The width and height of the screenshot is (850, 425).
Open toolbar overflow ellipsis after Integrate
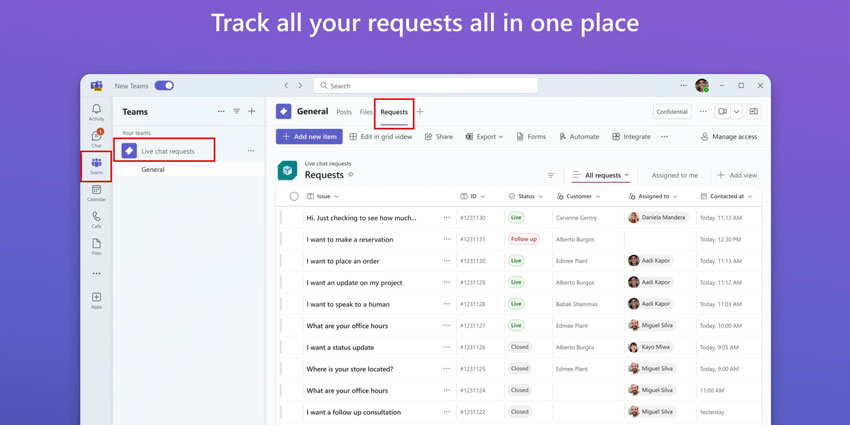665,137
